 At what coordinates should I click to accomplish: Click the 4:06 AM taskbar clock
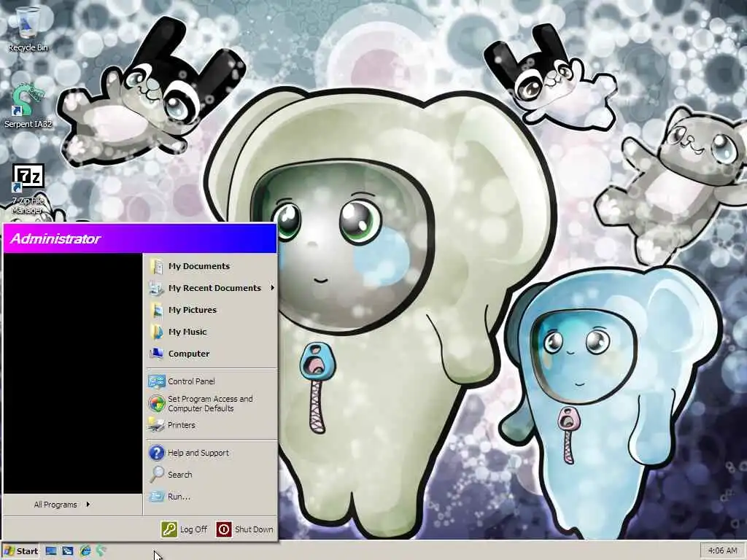723,551
